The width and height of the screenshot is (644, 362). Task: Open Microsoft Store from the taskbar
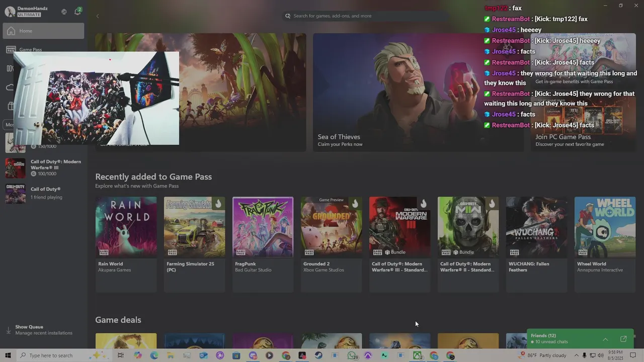[x=236, y=355]
